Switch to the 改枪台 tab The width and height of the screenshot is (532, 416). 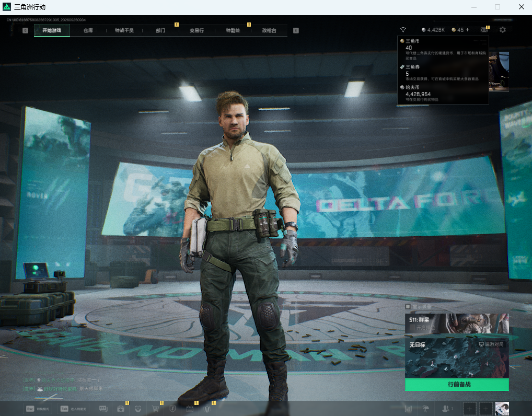269,30
